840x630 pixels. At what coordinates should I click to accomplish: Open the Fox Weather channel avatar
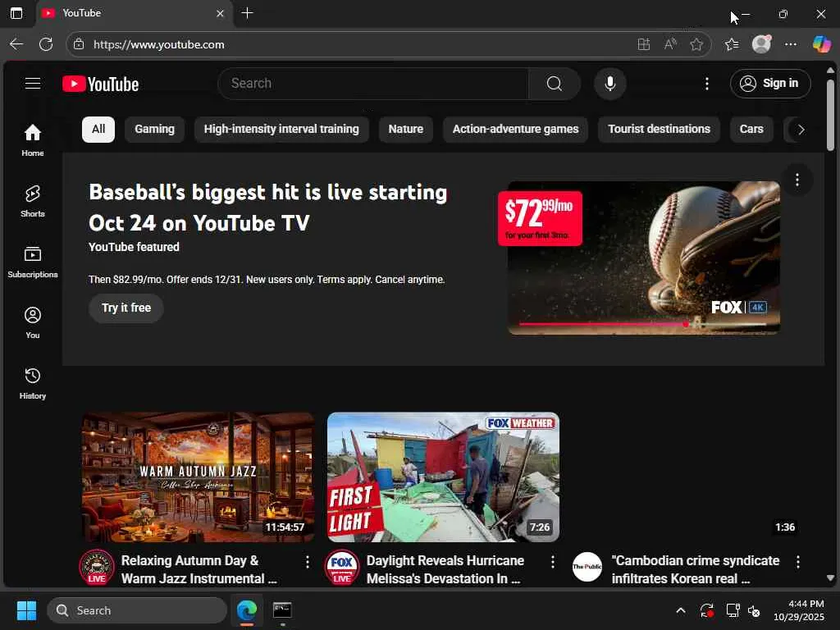coord(342,568)
